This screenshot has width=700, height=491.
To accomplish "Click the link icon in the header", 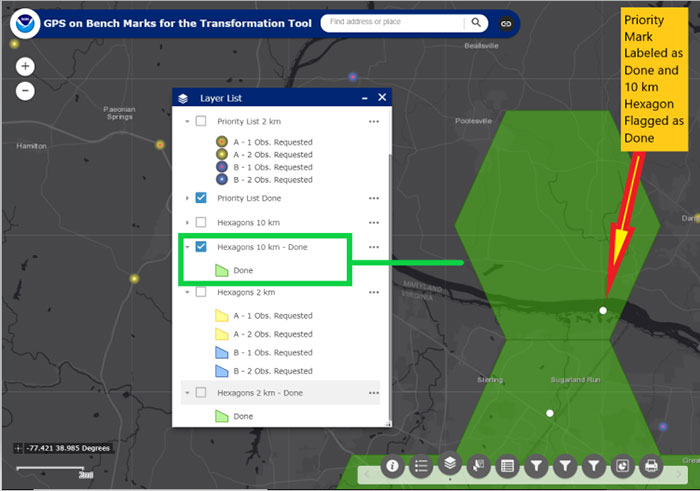I will click(506, 22).
